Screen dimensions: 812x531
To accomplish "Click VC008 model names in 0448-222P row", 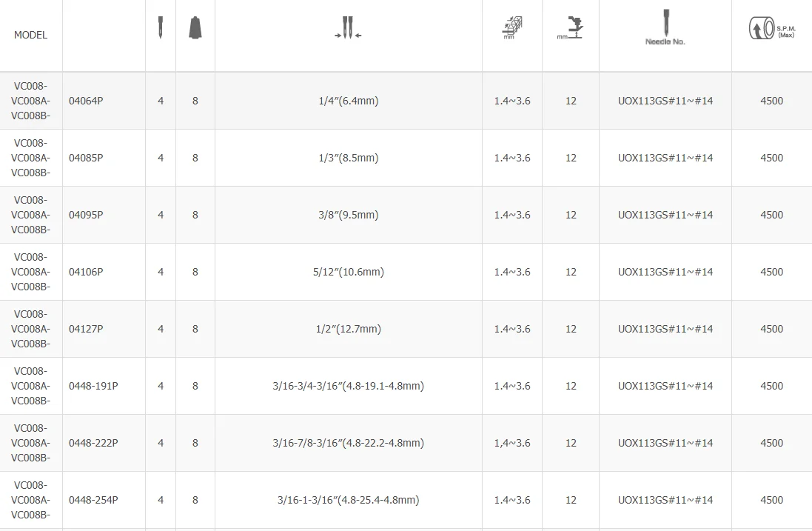I will [x=30, y=443].
